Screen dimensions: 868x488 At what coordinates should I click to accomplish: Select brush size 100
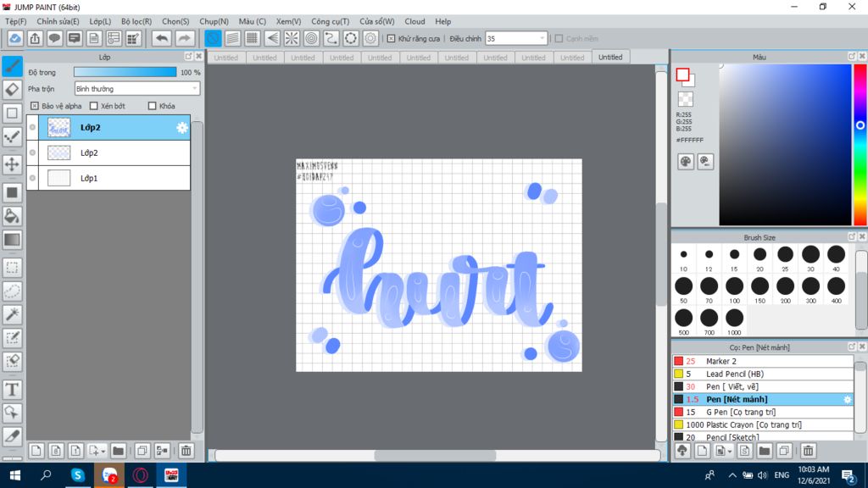tap(734, 290)
